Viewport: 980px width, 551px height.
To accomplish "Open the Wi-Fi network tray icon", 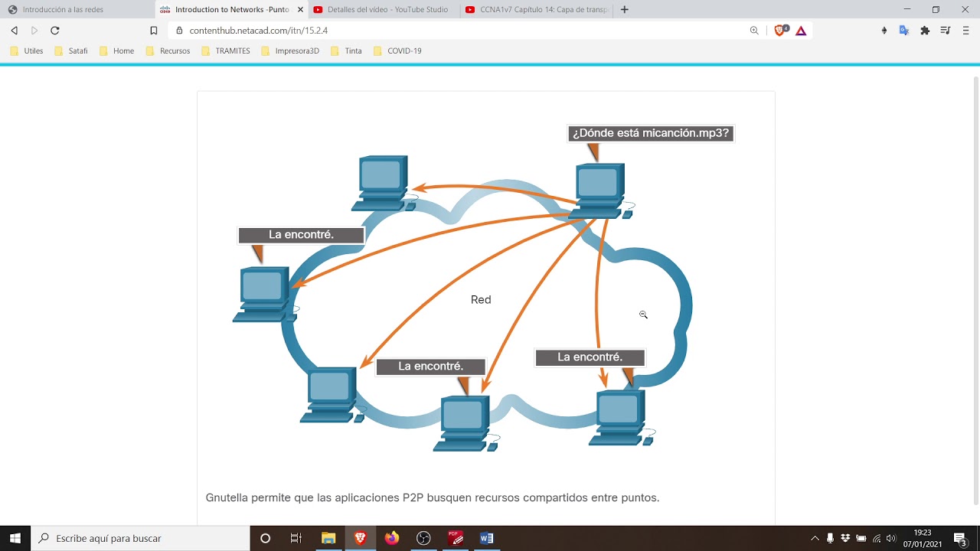I will point(877,538).
